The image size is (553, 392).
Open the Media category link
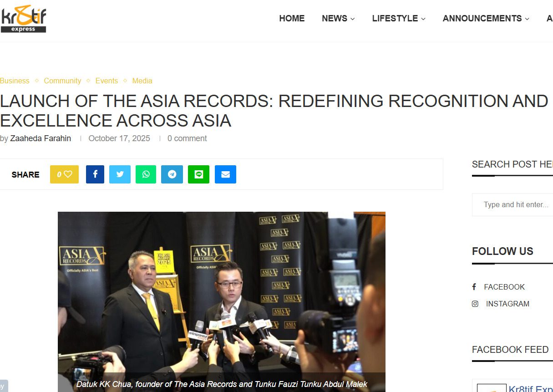pos(142,81)
